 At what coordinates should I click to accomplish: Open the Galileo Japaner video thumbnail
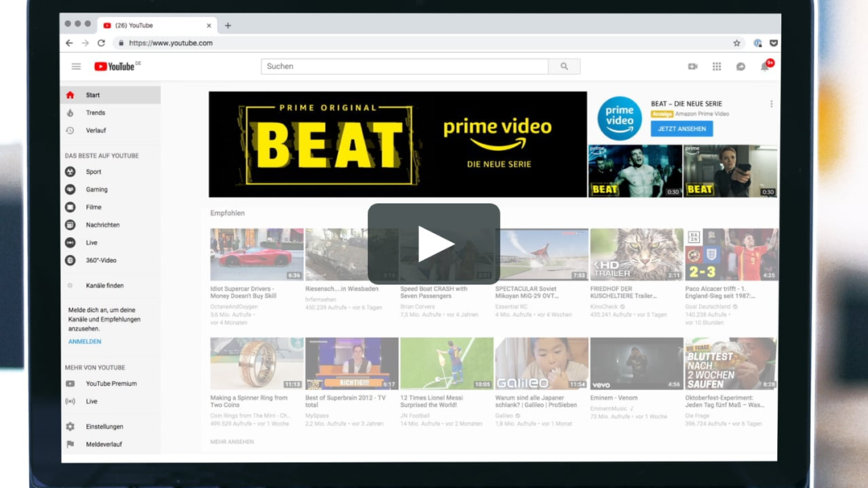click(541, 364)
